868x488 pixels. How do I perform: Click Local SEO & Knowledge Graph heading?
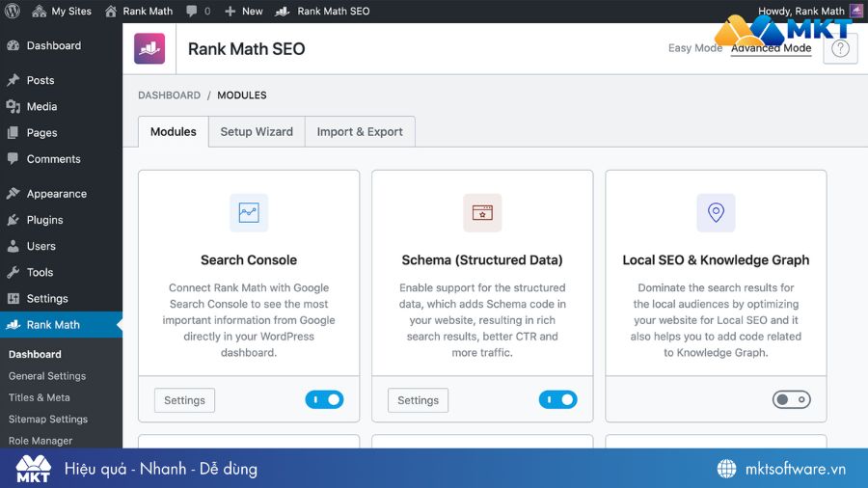click(716, 260)
